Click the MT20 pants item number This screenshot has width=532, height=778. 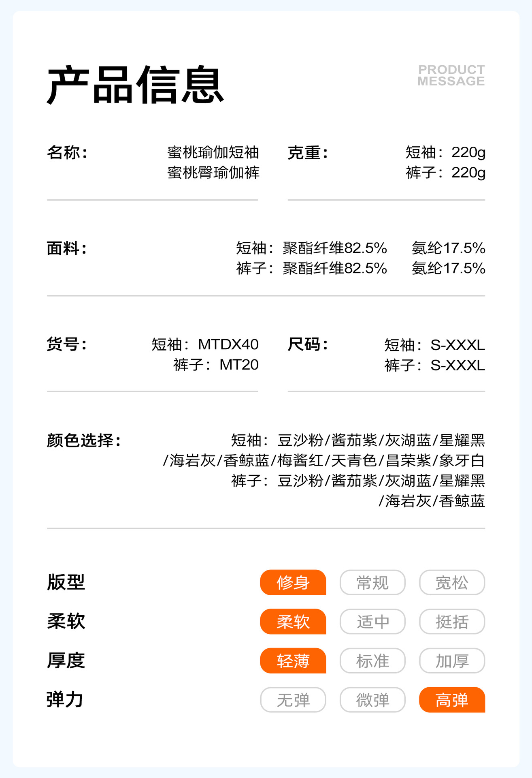(239, 365)
